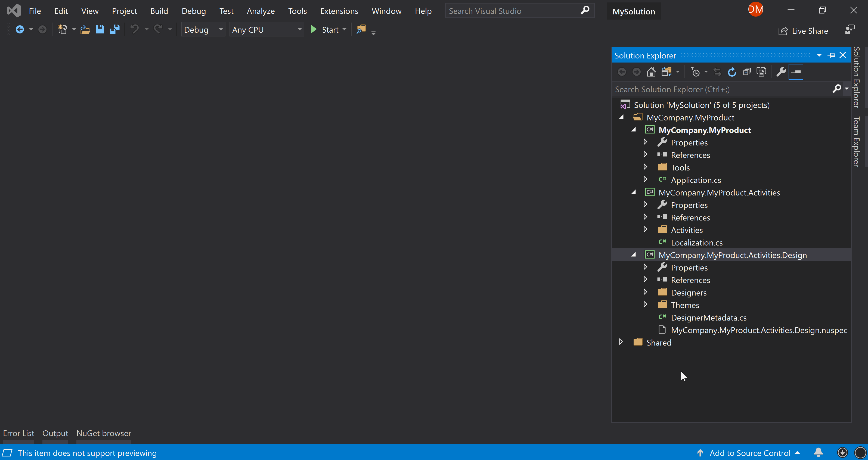Open the Refresh icon in Solution Explorer
This screenshot has width=868, height=460.
click(732, 72)
